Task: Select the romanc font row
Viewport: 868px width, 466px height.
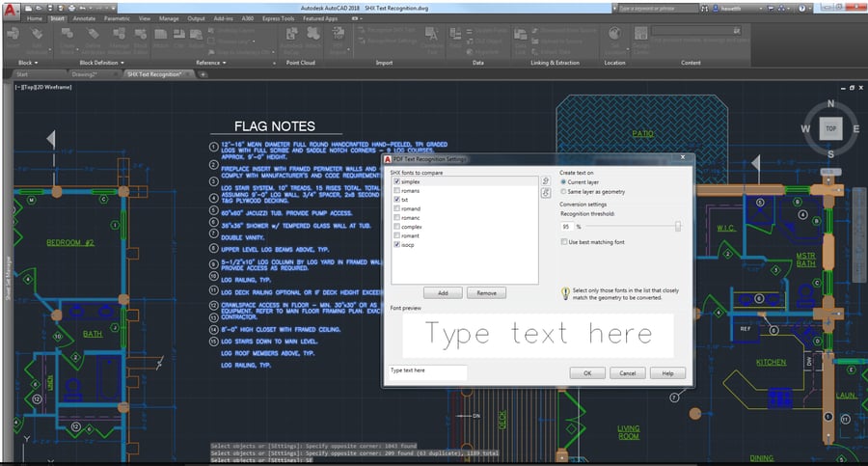Action: [x=465, y=218]
